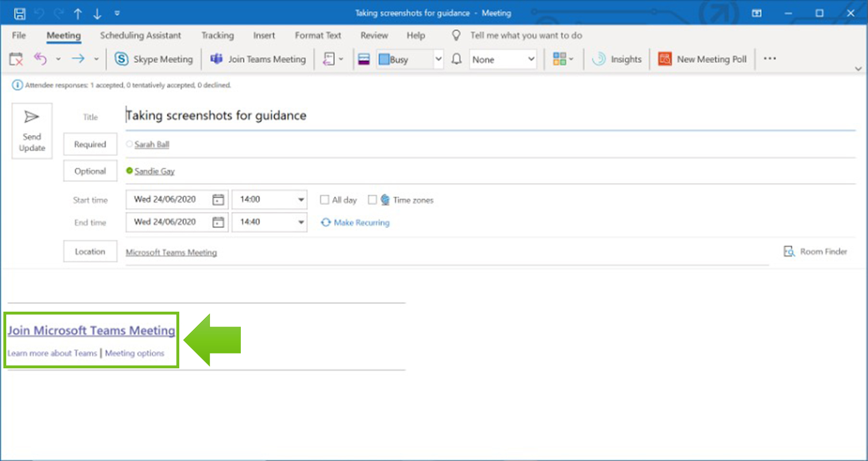
Task: Open the File menu
Action: [19, 35]
